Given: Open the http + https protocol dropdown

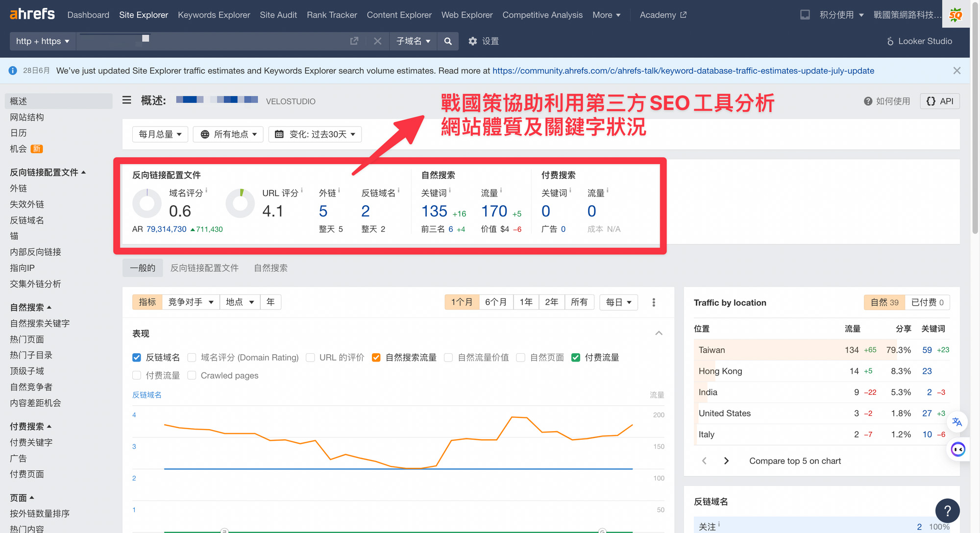Looking at the screenshot, I should pos(43,41).
